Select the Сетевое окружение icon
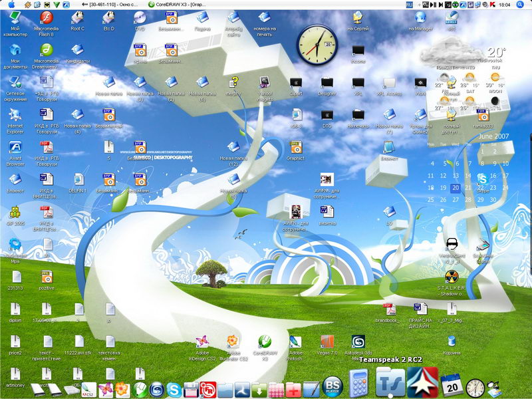 point(15,88)
